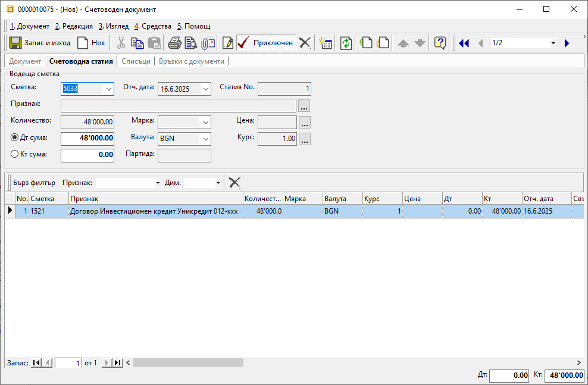Open the 3. Изглед menu

pos(114,26)
